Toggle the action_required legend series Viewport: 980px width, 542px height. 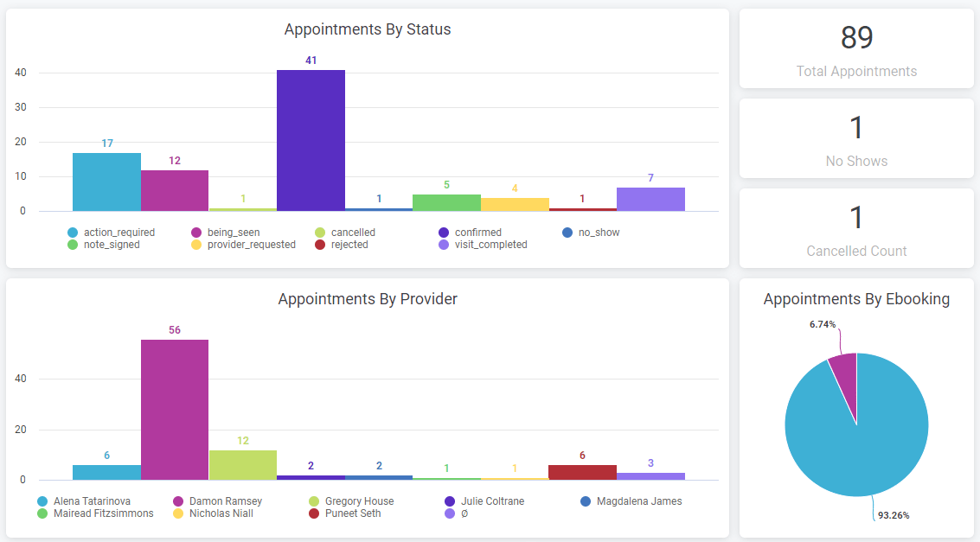pos(118,233)
